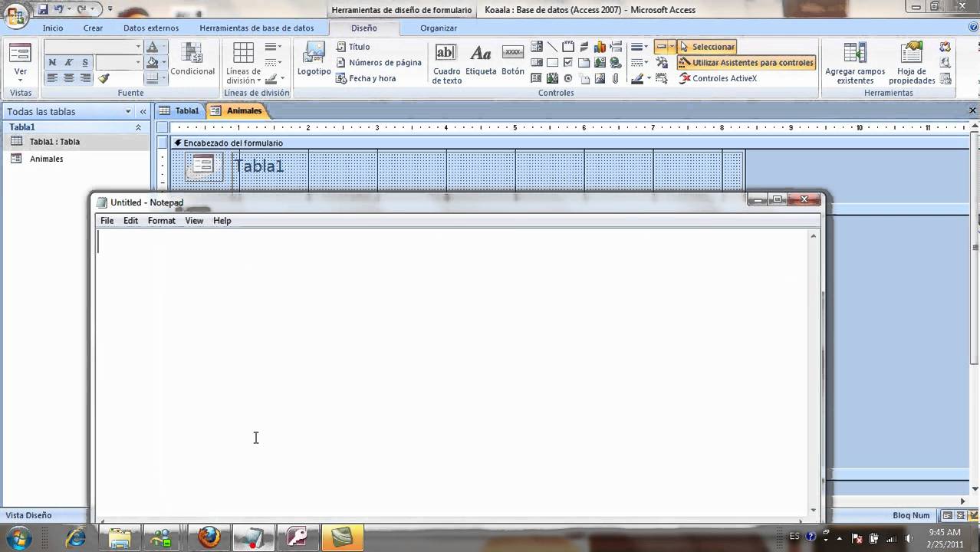Apply fill color with paint bucket
980x552 pixels.
152,63
